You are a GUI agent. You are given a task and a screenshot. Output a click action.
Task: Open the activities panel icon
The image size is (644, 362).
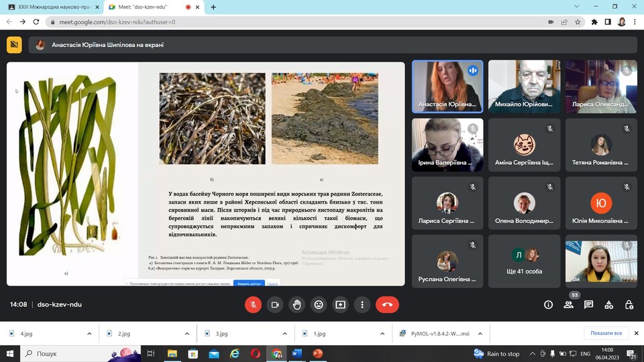click(608, 304)
